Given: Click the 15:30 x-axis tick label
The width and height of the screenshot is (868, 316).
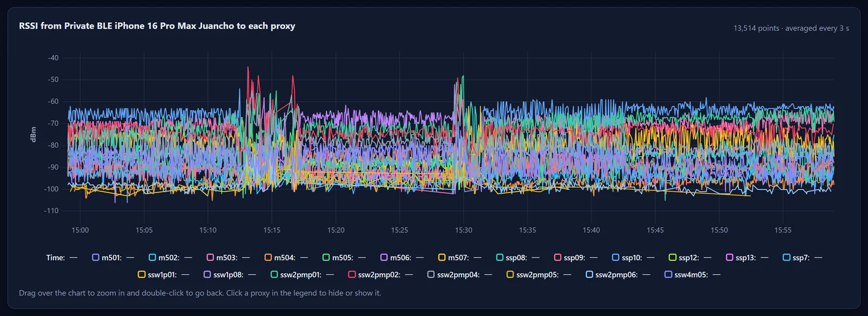Looking at the screenshot, I should tap(463, 230).
